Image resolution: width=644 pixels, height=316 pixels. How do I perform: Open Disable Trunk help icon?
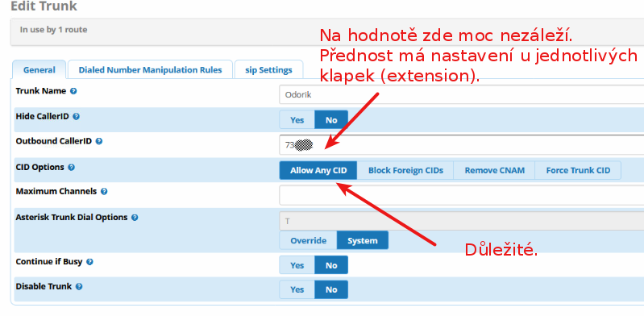[x=79, y=286]
